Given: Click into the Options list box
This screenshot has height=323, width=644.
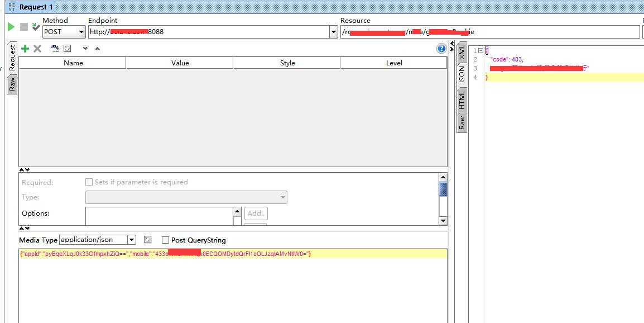Looking at the screenshot, I should click(x=160, y=216).
